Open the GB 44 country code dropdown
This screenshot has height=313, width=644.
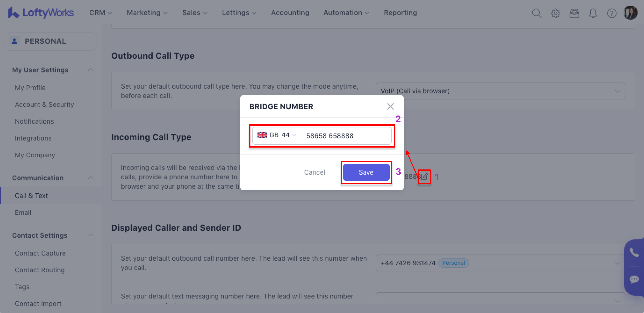[277, 135]
